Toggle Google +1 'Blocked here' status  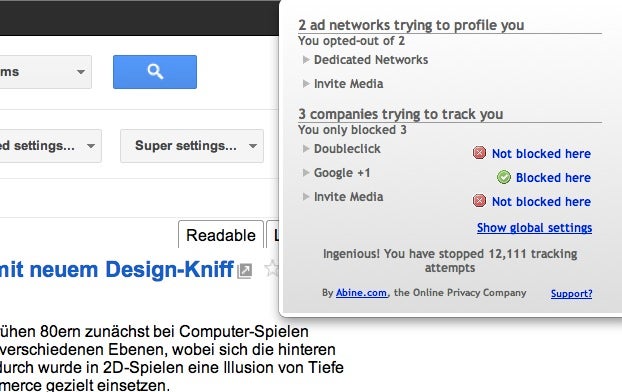click(553, 177)
